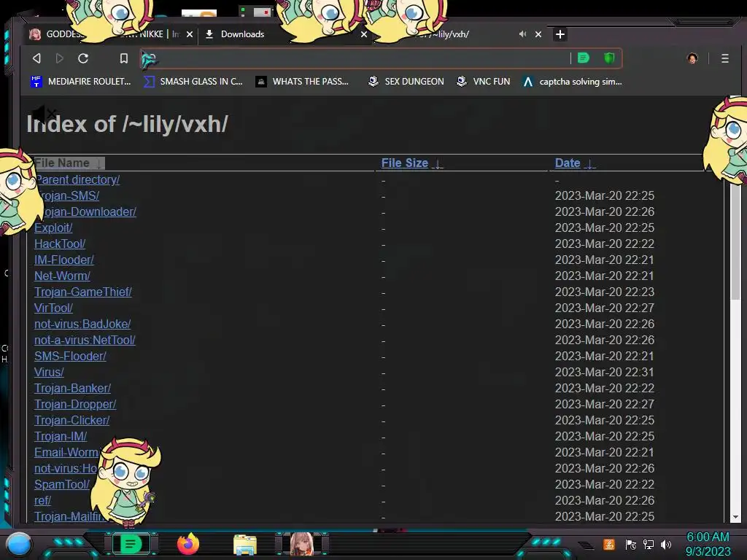The width and height of the screenshot is (747, 560).
Task: Open the orange Java tray icon
Action: tap(609, 544)
